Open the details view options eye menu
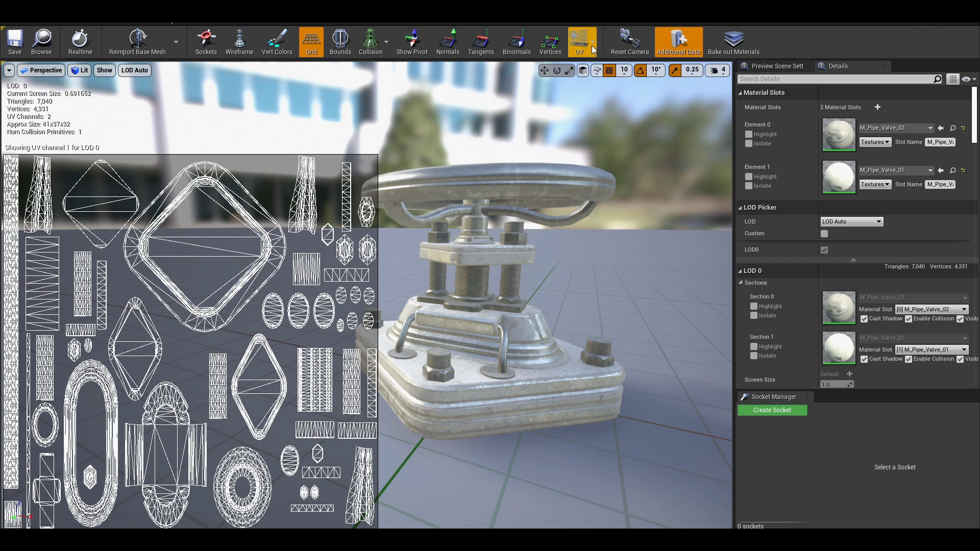980x551 pixels. click(x=968, y=79)
